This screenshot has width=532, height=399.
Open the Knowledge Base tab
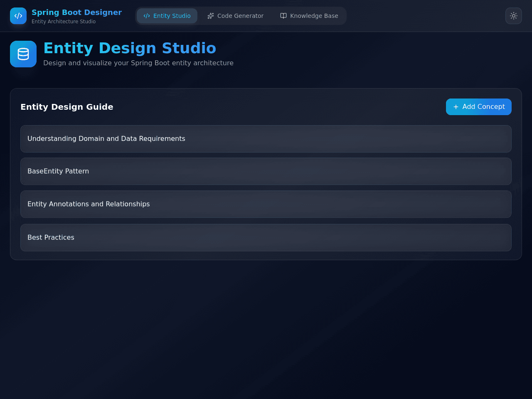tap(309, 16)
